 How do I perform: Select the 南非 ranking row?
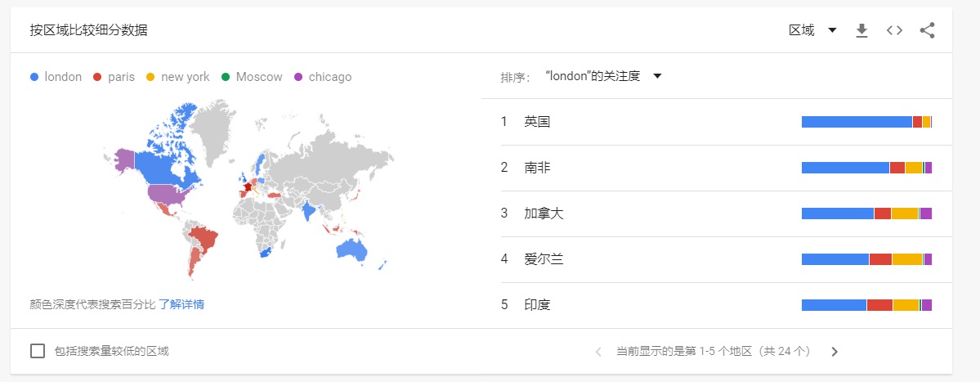pos(537,168)
